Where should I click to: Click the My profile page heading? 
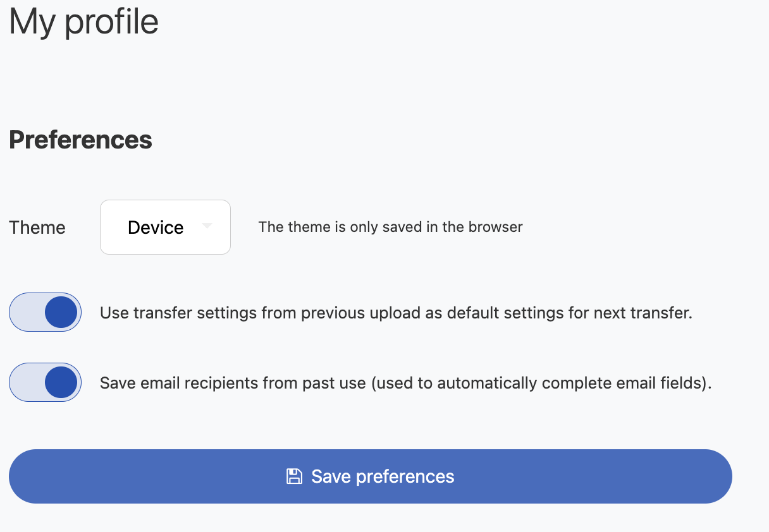click(x=83, y=21)
